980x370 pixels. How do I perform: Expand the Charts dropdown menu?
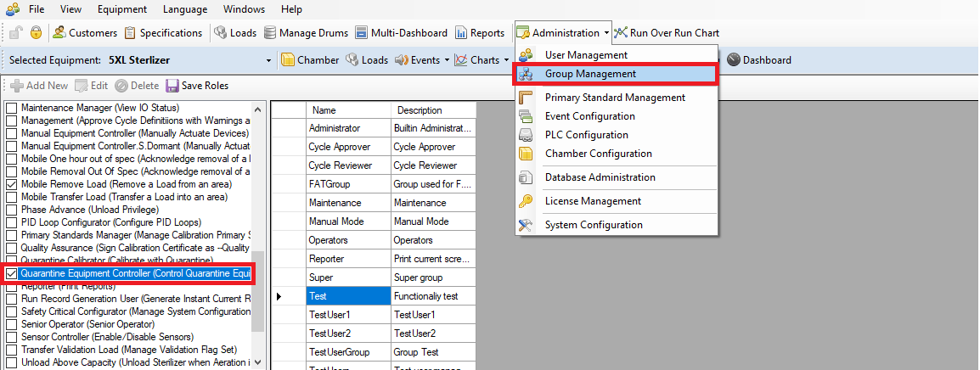coord(506,60)
